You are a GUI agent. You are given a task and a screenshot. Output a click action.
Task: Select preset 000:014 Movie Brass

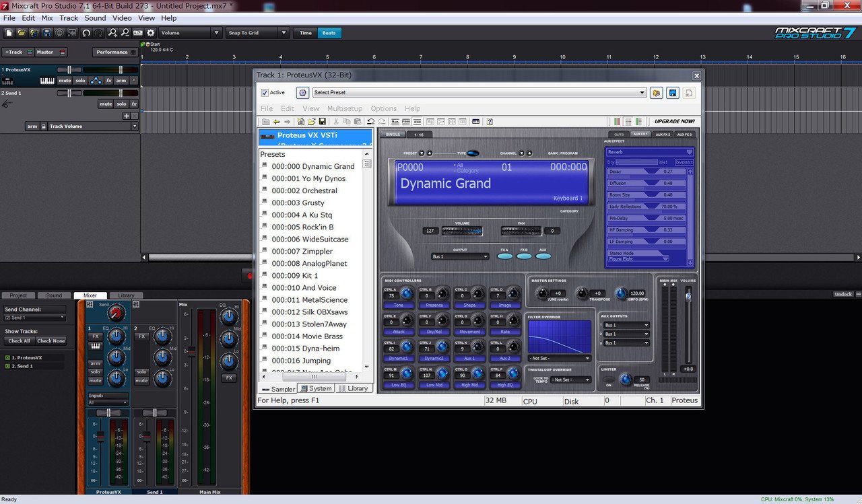[x=307, y=336]
